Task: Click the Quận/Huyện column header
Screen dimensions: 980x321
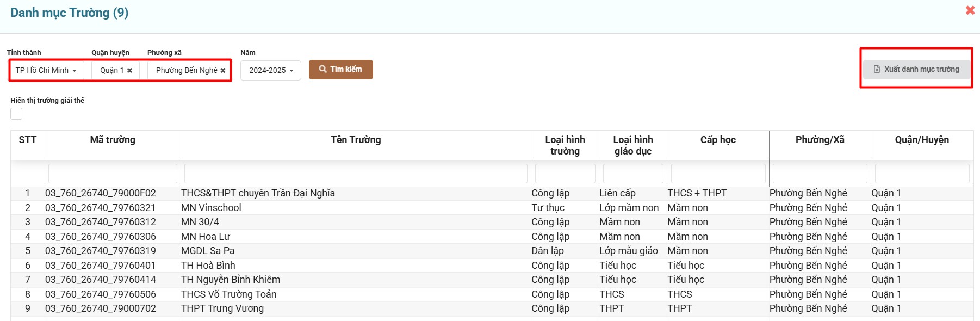Action: click(x=922, y=140)
